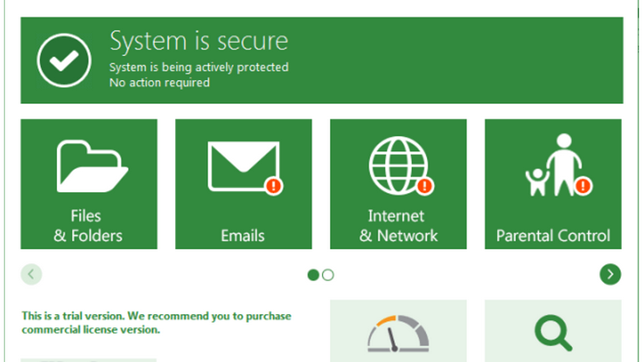Click the trial version purchase recommendation text
644x362 pixels.
157,322
